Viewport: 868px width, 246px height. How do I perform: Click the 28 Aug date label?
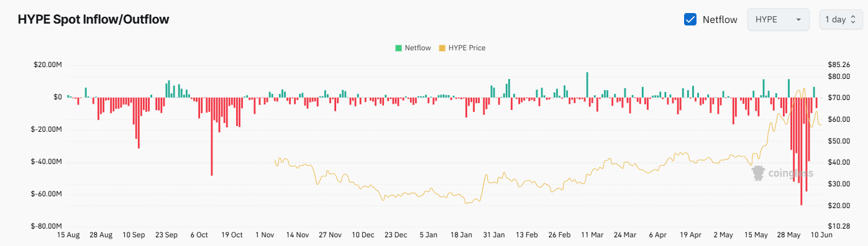pos(101,235)
